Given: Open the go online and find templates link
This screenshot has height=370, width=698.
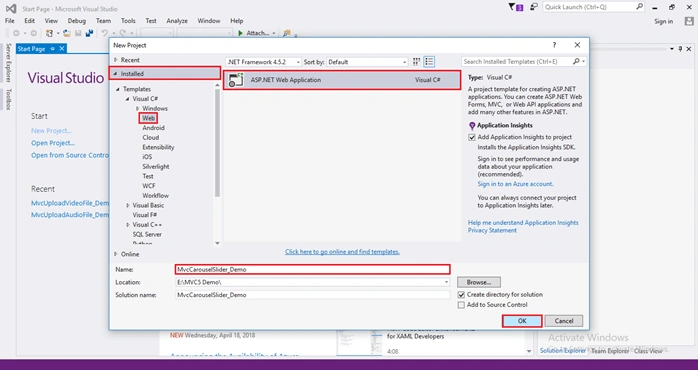Looking at the screenshot, I should [x=342, y=252].
